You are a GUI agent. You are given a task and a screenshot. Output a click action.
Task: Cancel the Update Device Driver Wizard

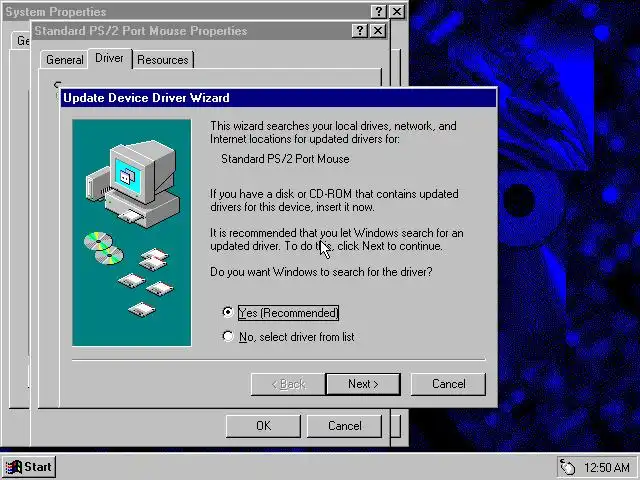pos(448,384)
